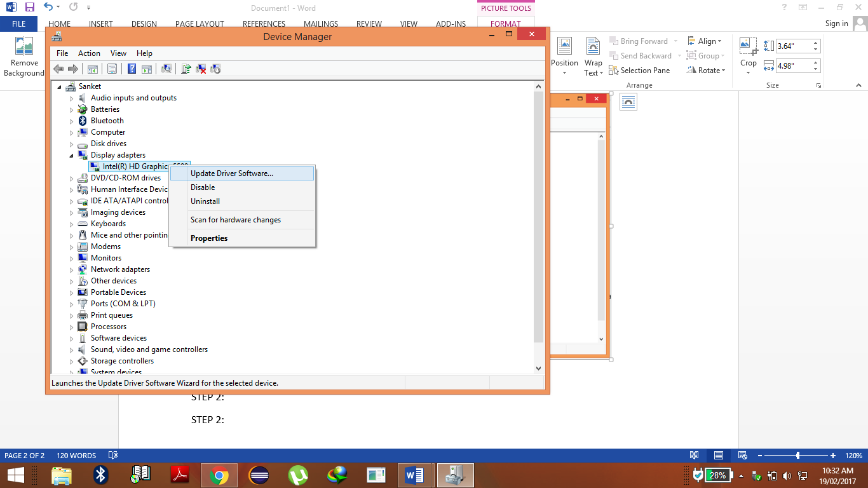Collapse the Sanket root node
Screen dimensions: 868x488
pyautogui.click(x=60, y=87)
